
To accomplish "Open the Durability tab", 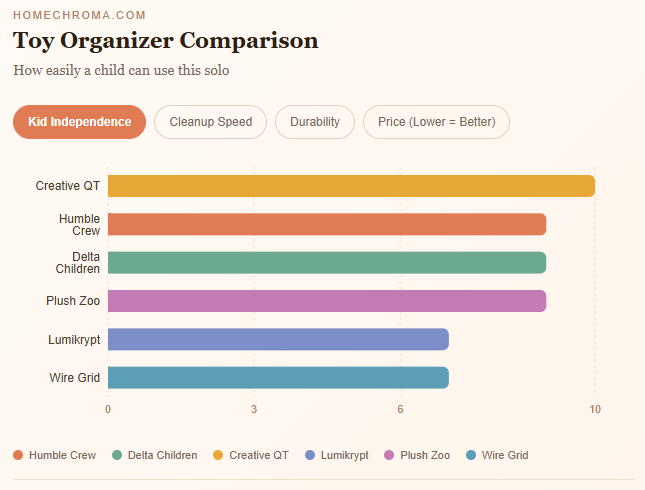I will [315, 122].
